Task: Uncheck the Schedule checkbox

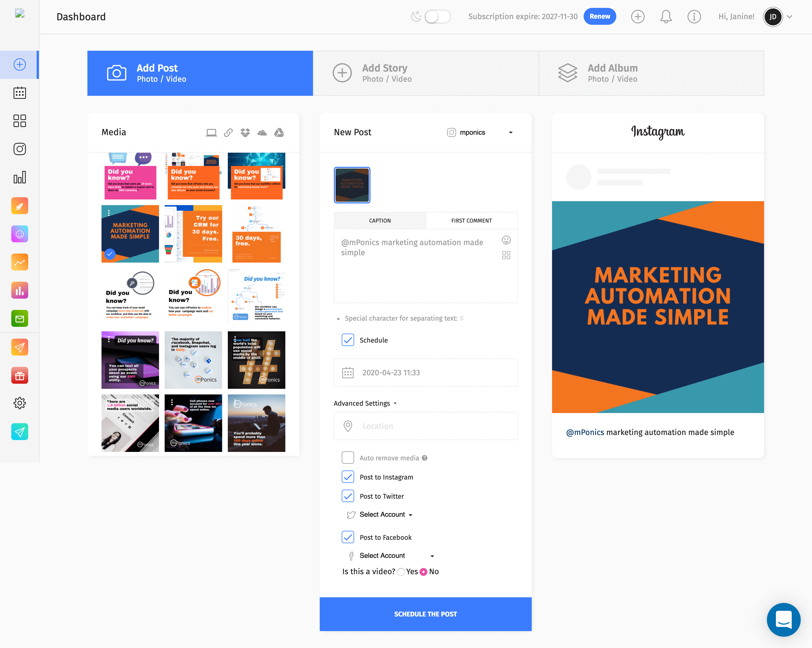Action: tap(348, 340)
